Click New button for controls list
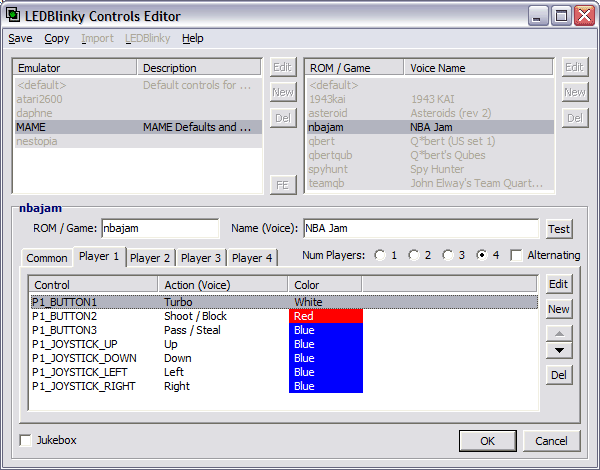The height and width of the screenshot is (470, 600). click(559, 309)
